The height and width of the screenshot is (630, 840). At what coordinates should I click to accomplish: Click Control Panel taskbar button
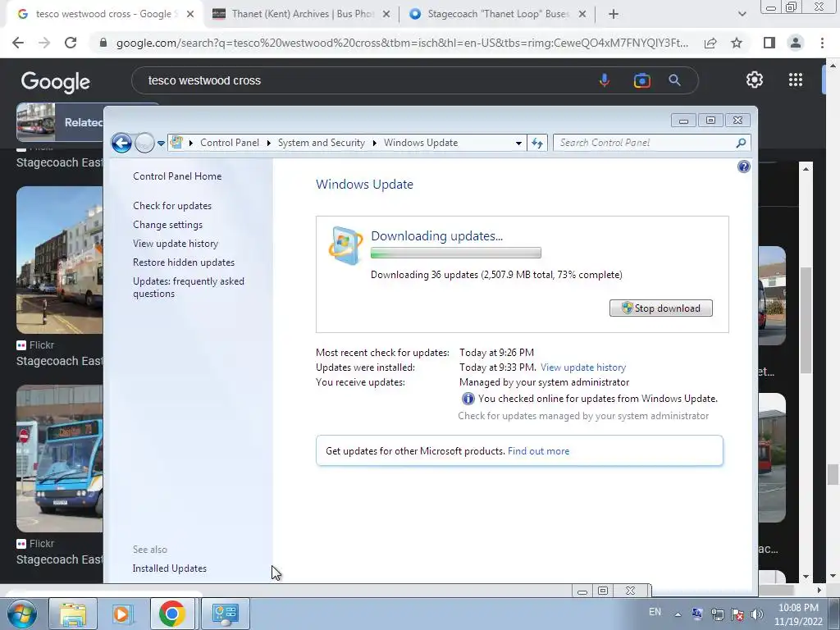pos(225,614)
